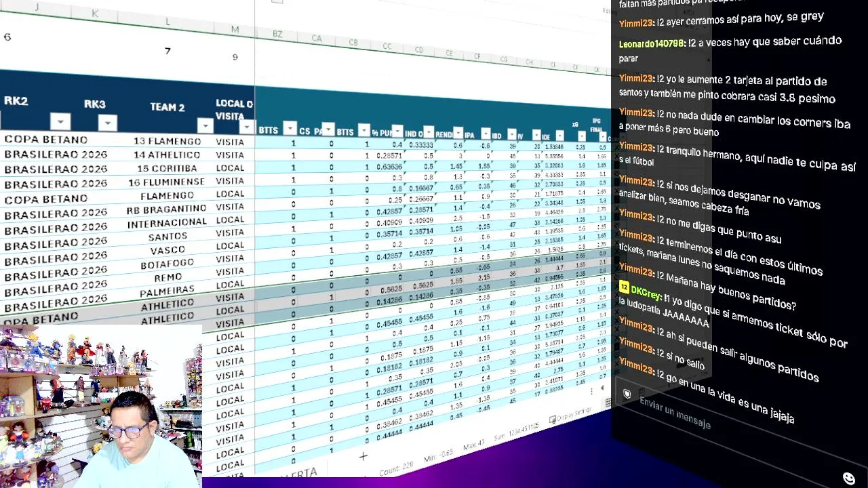This screenshot has height=488, width=868.
Task: Select cell '14 ATHELTICO'
Action: point(167,155)
